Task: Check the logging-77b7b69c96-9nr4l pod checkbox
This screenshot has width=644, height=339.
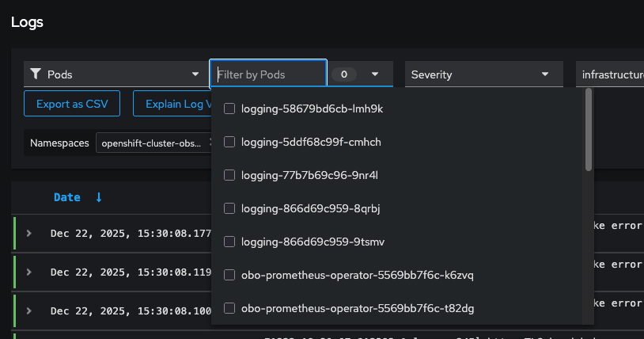Action: (x=229, y=175)
